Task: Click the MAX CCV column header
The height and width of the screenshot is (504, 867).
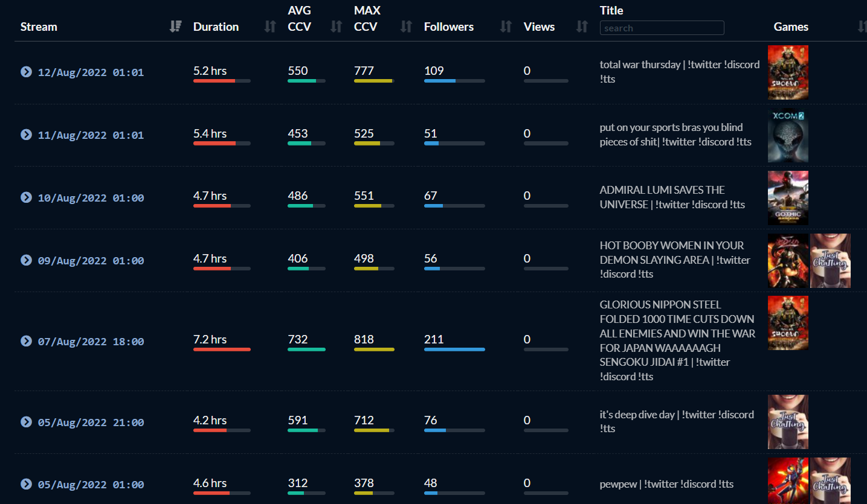Action: (367, 19)
